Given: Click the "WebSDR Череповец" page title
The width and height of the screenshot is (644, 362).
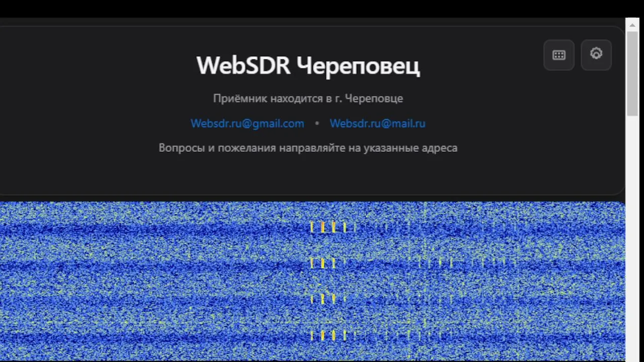Looking at the screenshot, I should (308, 66).
